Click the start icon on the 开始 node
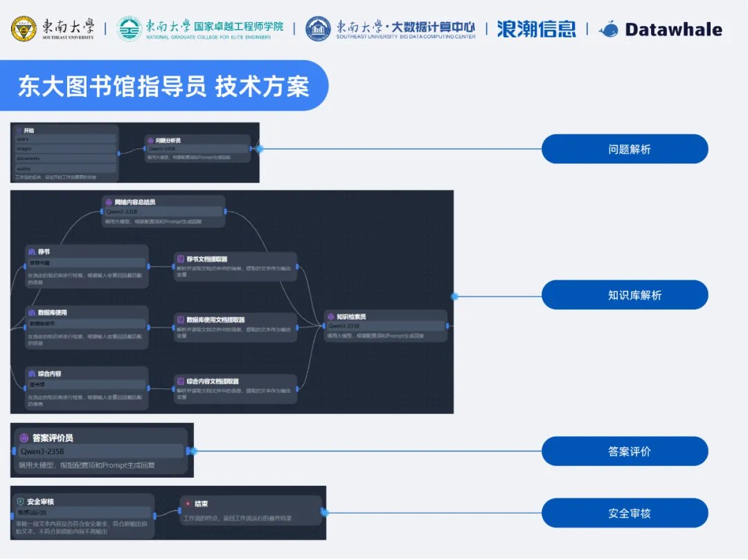Image resolution: width=748 pixels, height=560 pixels. pos(19,131)
